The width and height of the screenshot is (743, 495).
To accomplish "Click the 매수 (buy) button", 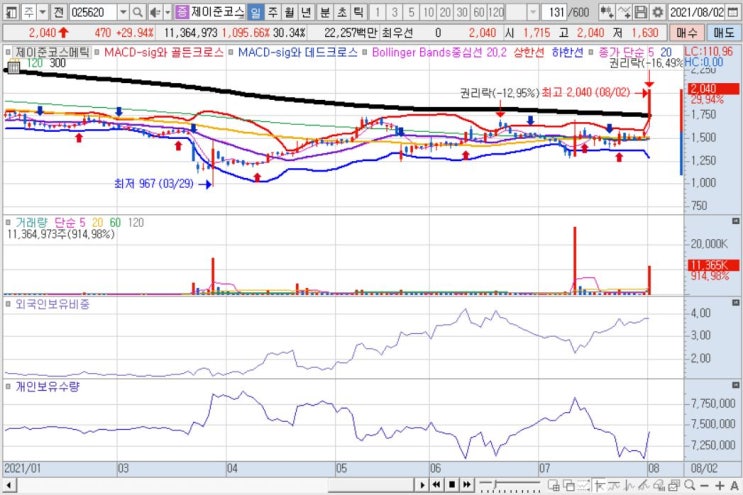I will [x=687, y=33].
